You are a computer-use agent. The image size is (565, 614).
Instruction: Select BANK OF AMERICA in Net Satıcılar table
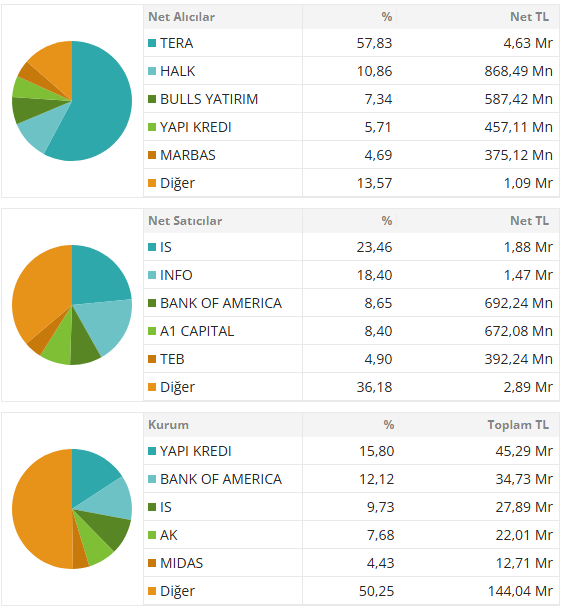[x=221, y=303]
